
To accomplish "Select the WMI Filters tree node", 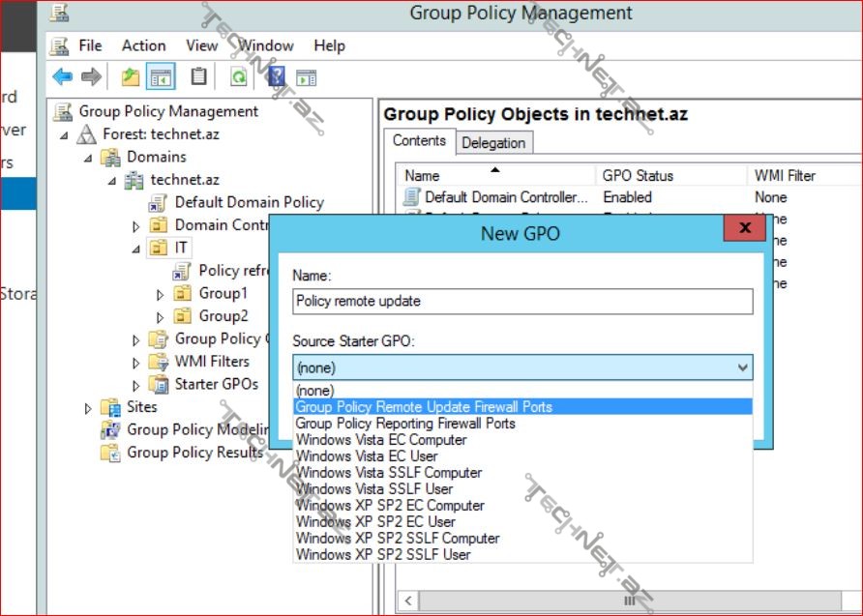I will click(x=211, y=362).
